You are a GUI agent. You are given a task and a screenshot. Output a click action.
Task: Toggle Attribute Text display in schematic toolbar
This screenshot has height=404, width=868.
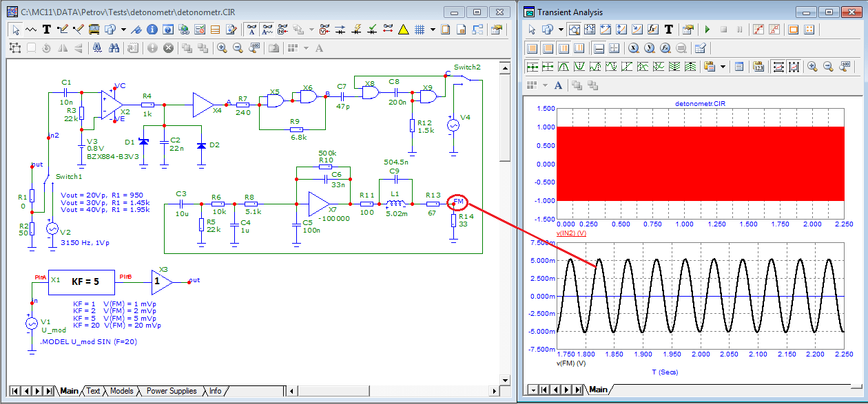[251, 30]
